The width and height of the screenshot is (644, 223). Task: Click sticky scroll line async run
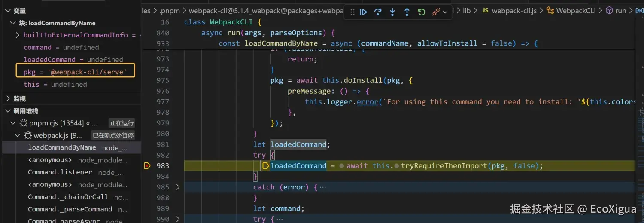click(x=268, y=33)
